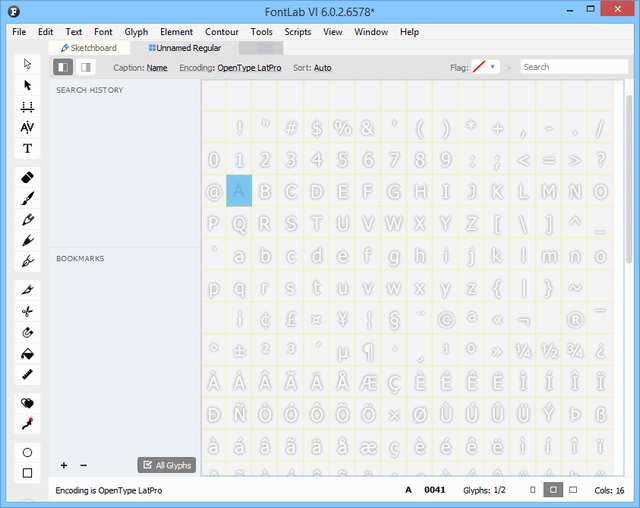Open the View menu
The image size is (640, 508).
coord(333,32)
